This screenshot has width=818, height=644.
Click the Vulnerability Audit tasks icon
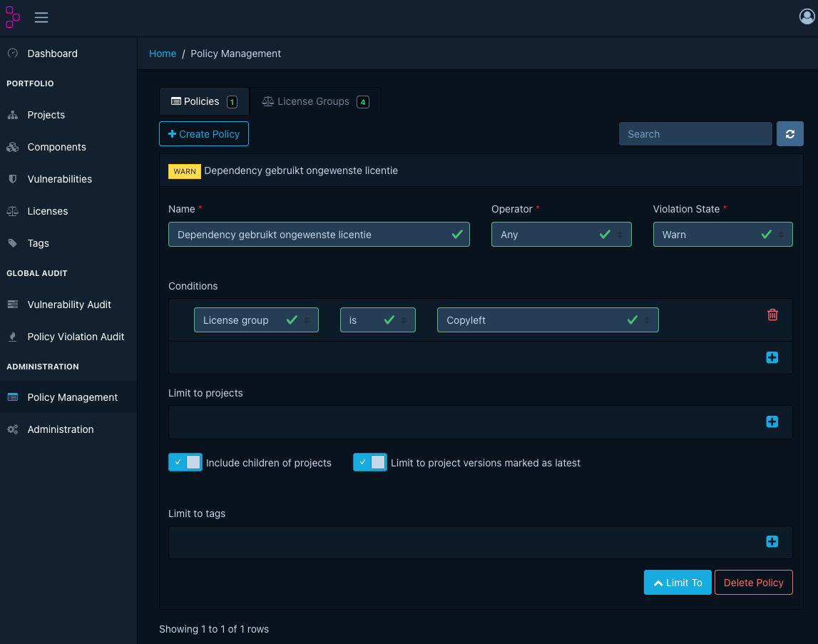coord(13,305)
